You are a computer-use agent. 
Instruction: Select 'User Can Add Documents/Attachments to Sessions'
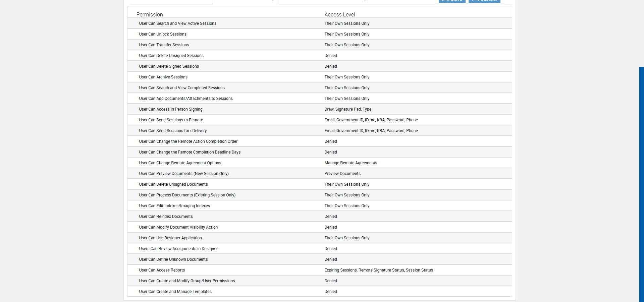pyautogui.click(x=186, y=99)
